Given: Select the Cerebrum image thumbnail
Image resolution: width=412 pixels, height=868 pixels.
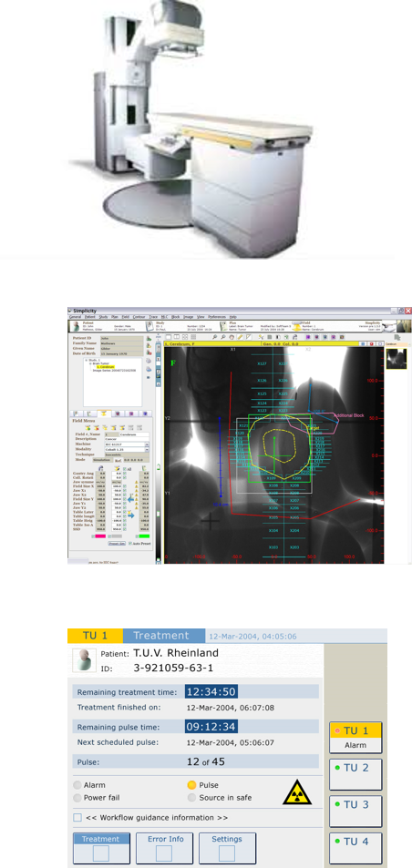Looking at the screenshot, I should click(397, 359).
